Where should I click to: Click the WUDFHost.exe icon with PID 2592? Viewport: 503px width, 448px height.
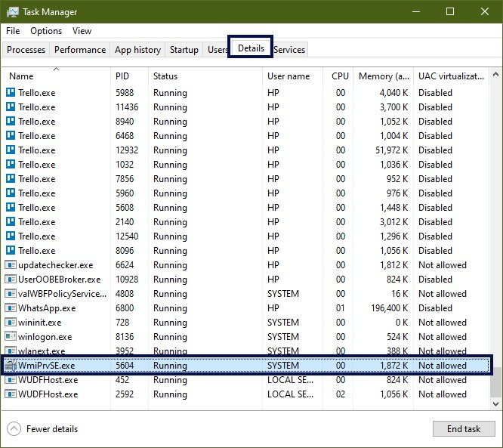tap(11, 394)
